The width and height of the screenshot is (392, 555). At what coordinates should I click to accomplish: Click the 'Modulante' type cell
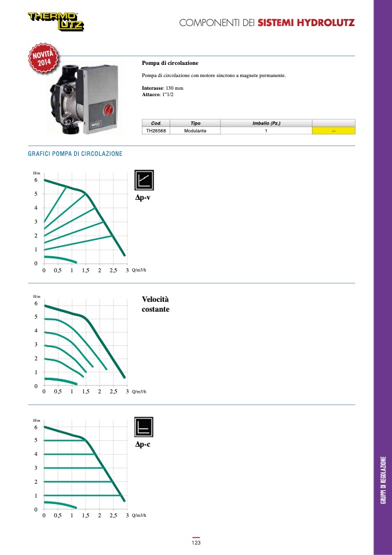click(195, 131)
